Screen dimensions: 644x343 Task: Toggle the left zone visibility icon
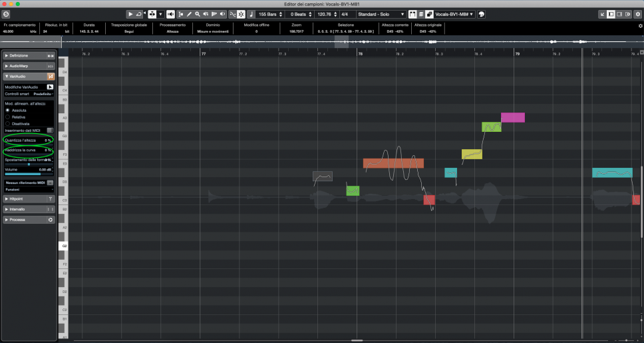(611, 14)
